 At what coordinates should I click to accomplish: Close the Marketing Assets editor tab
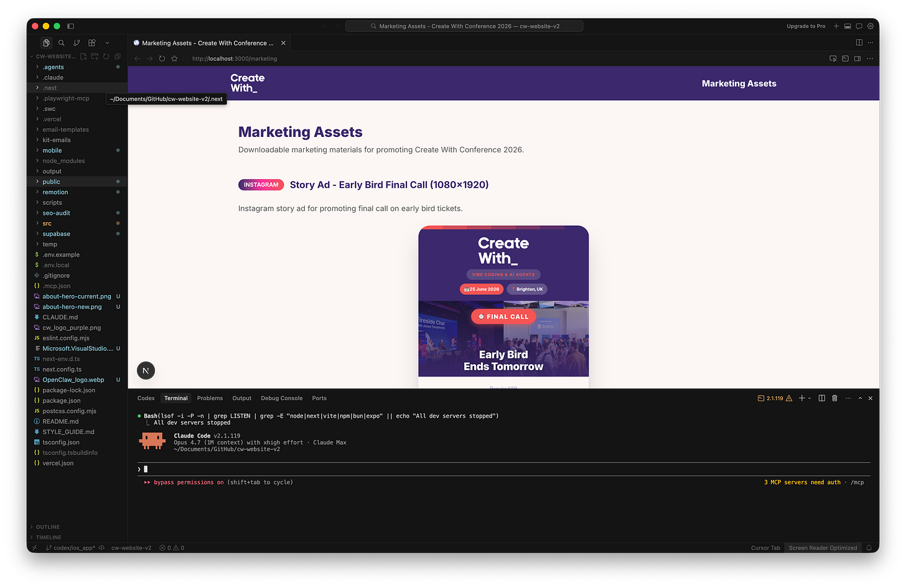[283, 43]
